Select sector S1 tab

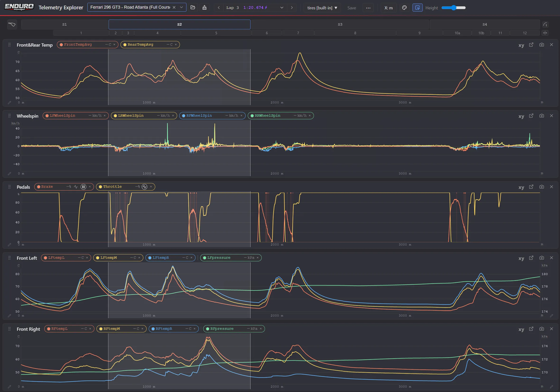65,24
